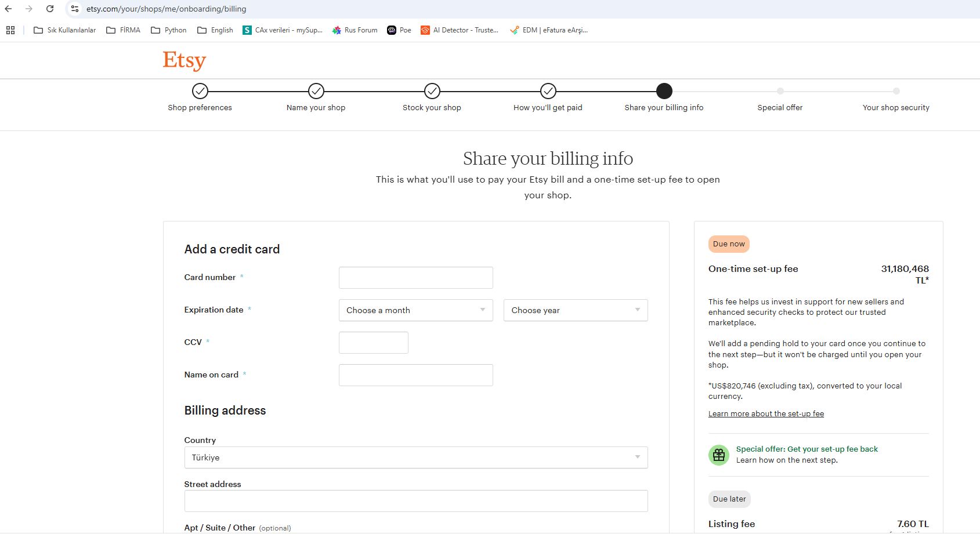Click the Special offer step label
980x534 pixels.
tap(780, 107)
